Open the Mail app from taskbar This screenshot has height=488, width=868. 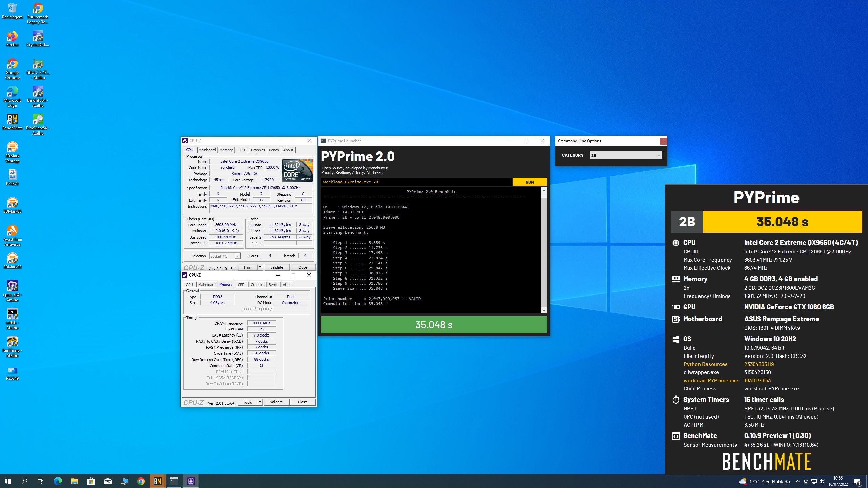(108, 481)
